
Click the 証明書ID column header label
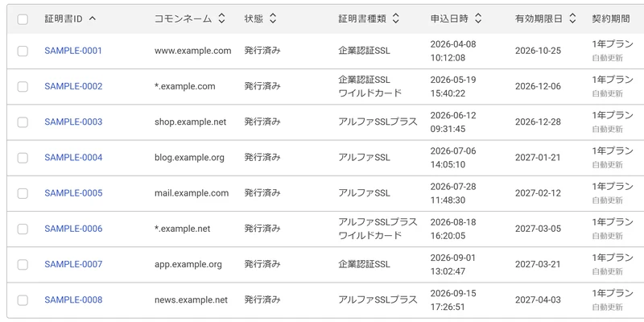pos(64,19)
